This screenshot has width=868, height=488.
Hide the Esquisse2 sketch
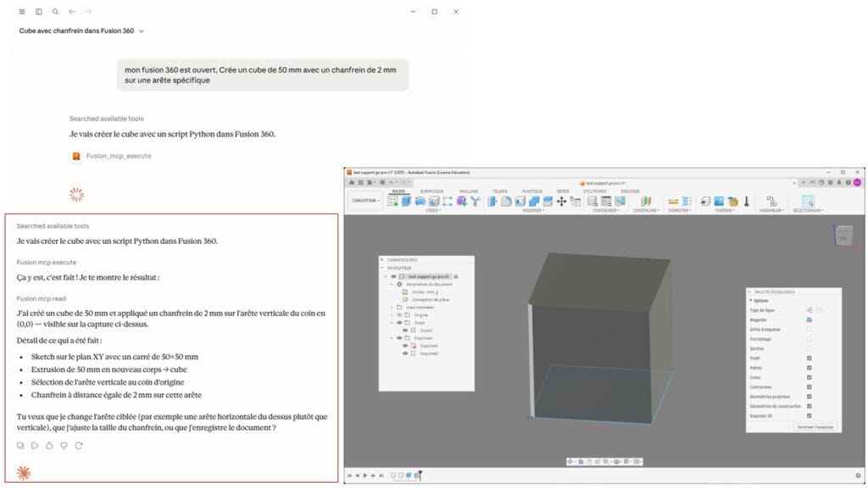point(405,353)
